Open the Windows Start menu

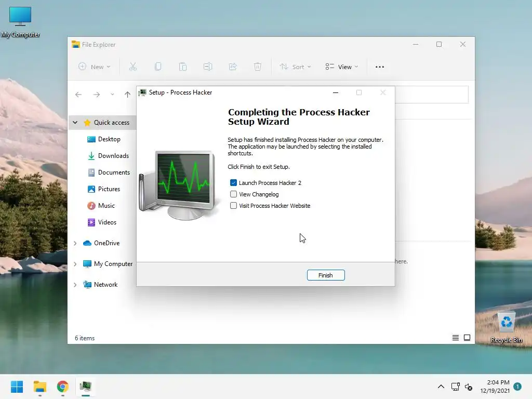(17, 387)
